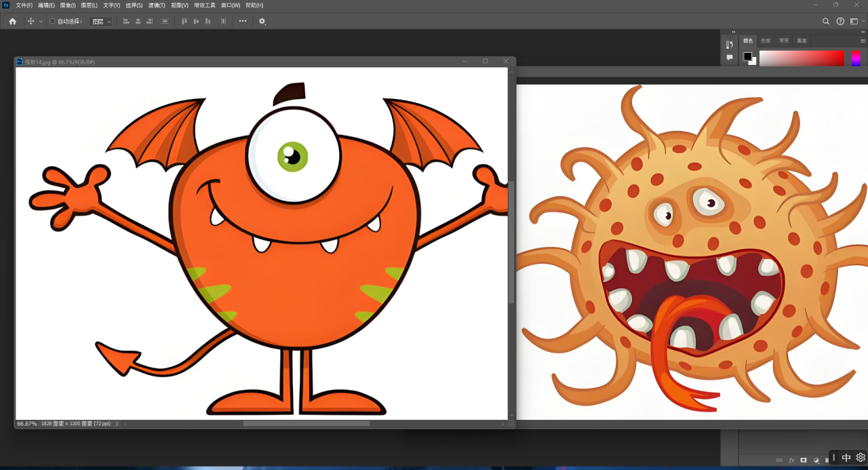Click the fx layer style icon
Image resolution: width=868 pixels, height=470 pixels.
click(x=791, y=460)
